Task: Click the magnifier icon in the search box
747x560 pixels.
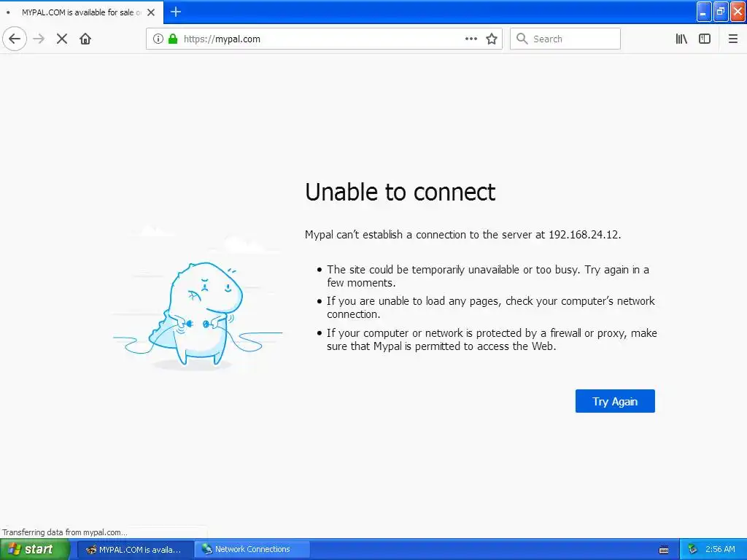Action: (522, 39)
